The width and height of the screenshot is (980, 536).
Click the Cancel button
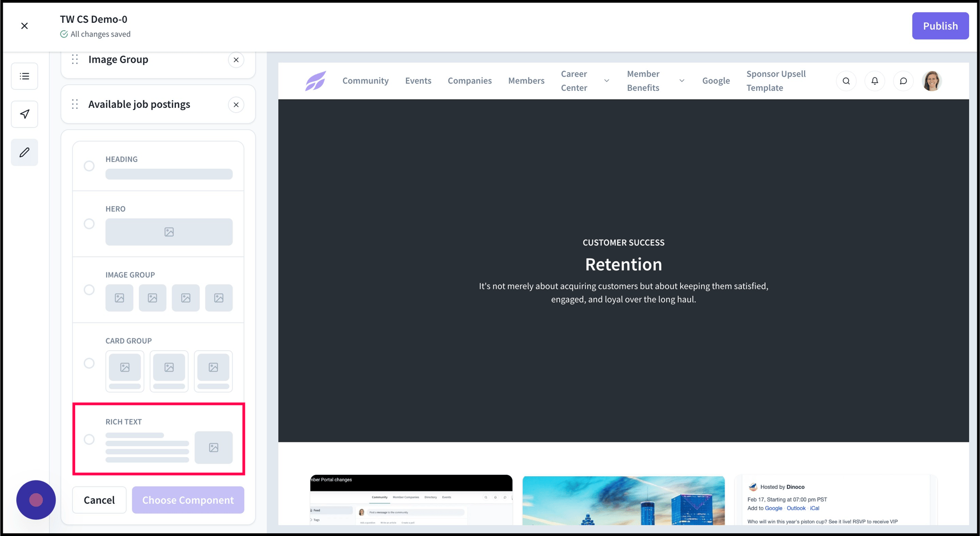click(99, 500)
